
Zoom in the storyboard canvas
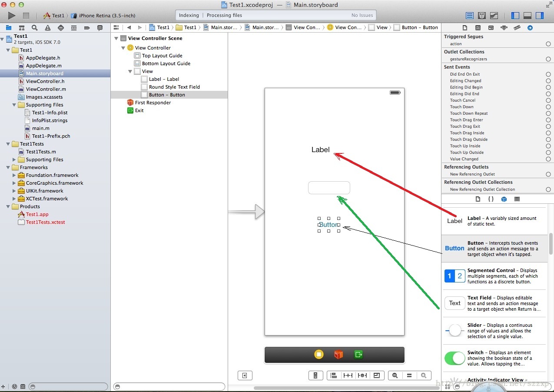coord(424,375)
